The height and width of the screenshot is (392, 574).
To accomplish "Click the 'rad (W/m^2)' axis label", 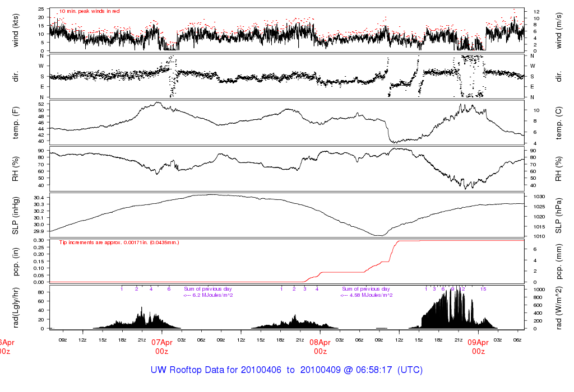I will pos(559,308).
